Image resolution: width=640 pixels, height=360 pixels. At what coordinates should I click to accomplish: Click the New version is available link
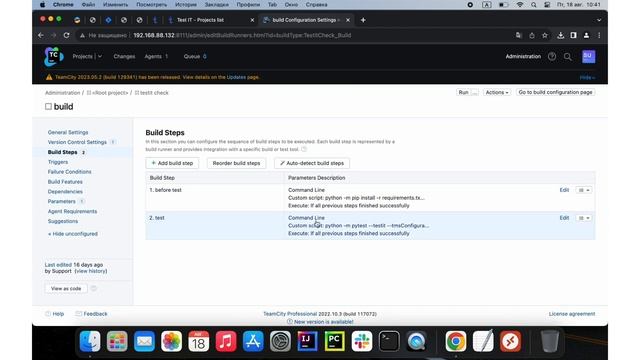click(324, 322)
